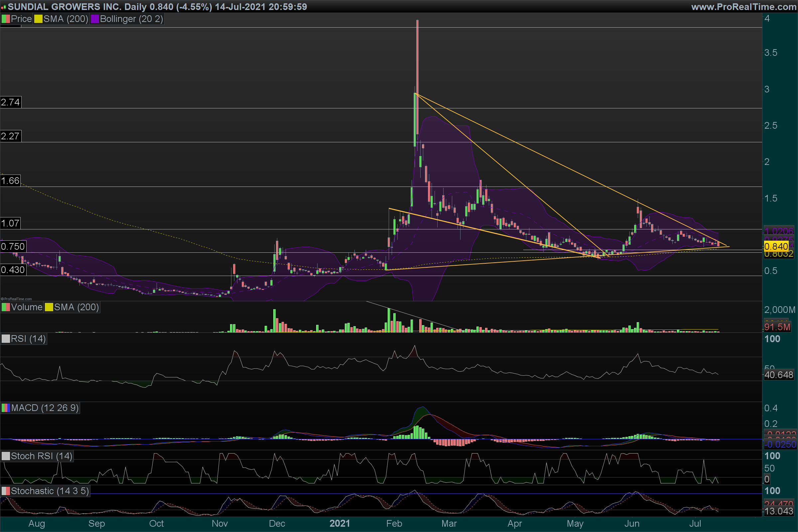Click the yellow Volume SMA (200) icon

[x=49, y=307]
